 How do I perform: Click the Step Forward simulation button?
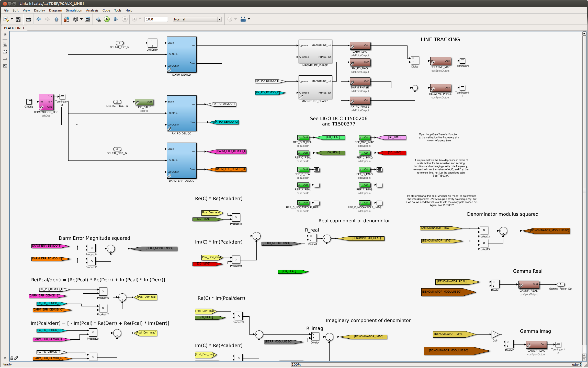pyautogui.click(x=116, y=19)
